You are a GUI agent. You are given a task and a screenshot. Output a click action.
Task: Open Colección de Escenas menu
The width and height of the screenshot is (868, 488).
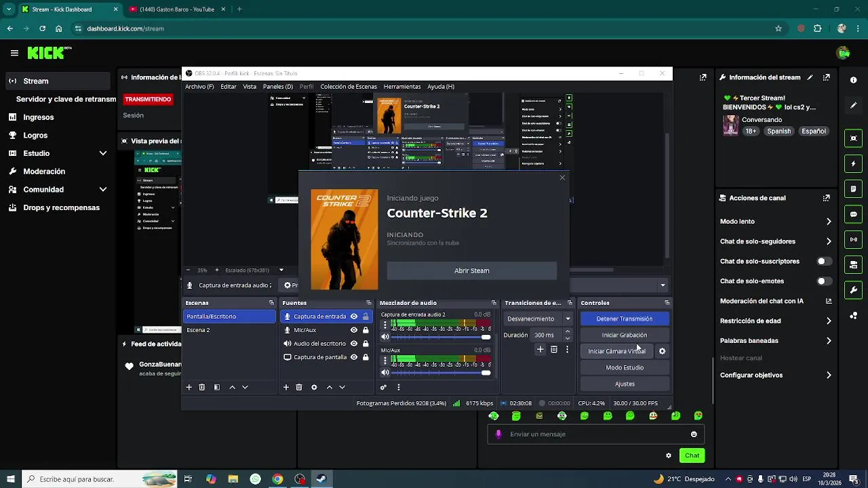pos(349,87)
